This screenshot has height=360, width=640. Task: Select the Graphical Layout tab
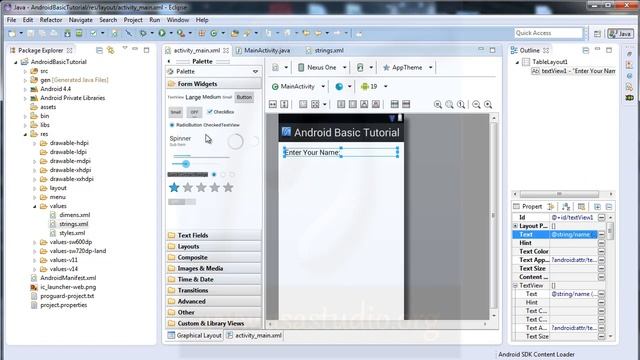tap(195, 336)
